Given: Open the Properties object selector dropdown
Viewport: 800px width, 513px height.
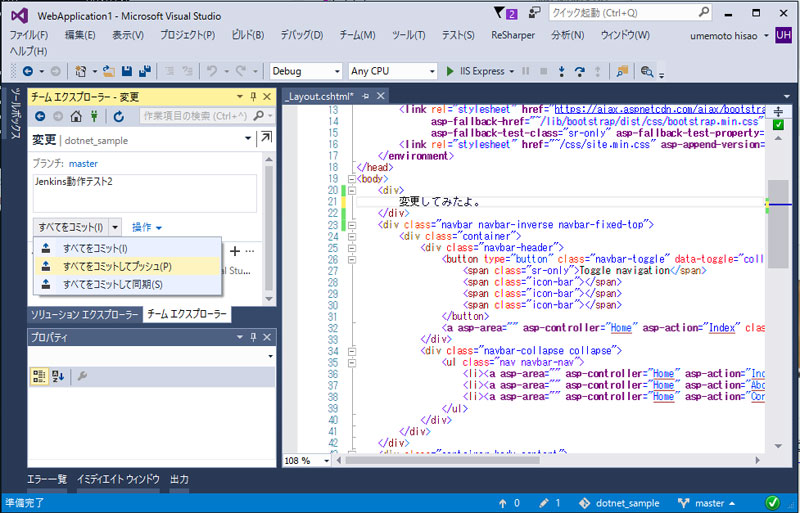Looking at the screenshot, I should point(271,356).
